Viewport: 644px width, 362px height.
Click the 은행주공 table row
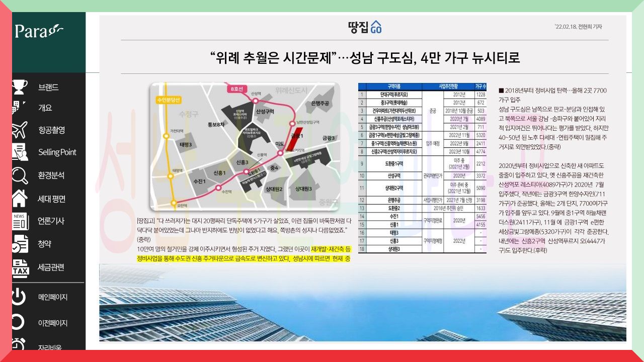(423, 200)
